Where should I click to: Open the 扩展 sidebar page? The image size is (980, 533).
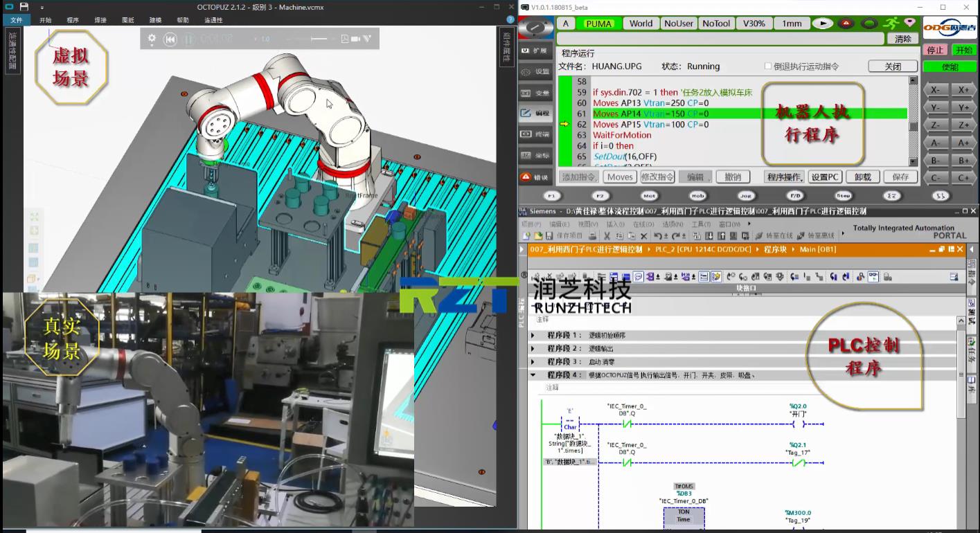point(535,51)
